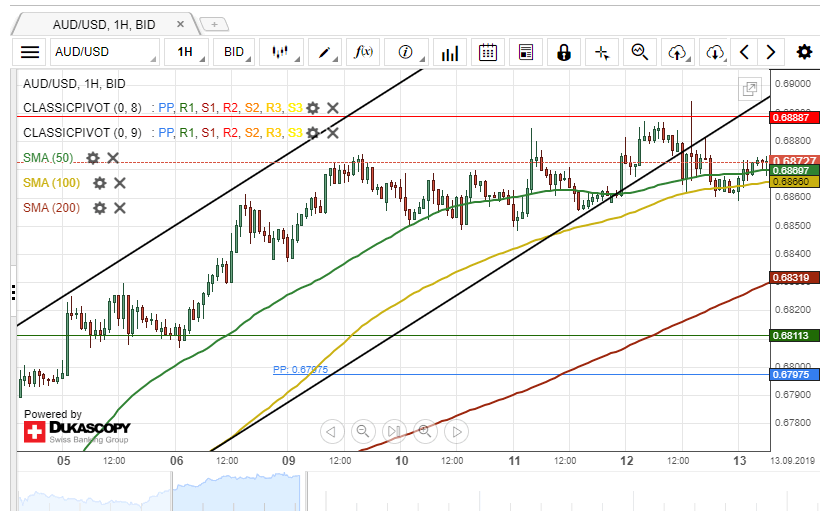Enable the crosshair cursor tool
821x519 pixels.
tap(601, 52)
